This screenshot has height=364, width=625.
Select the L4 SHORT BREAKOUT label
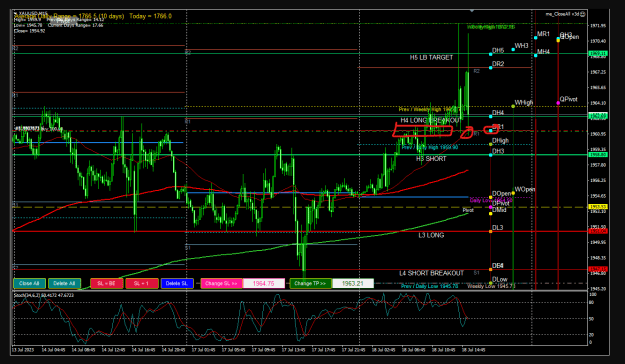[432, 273]
